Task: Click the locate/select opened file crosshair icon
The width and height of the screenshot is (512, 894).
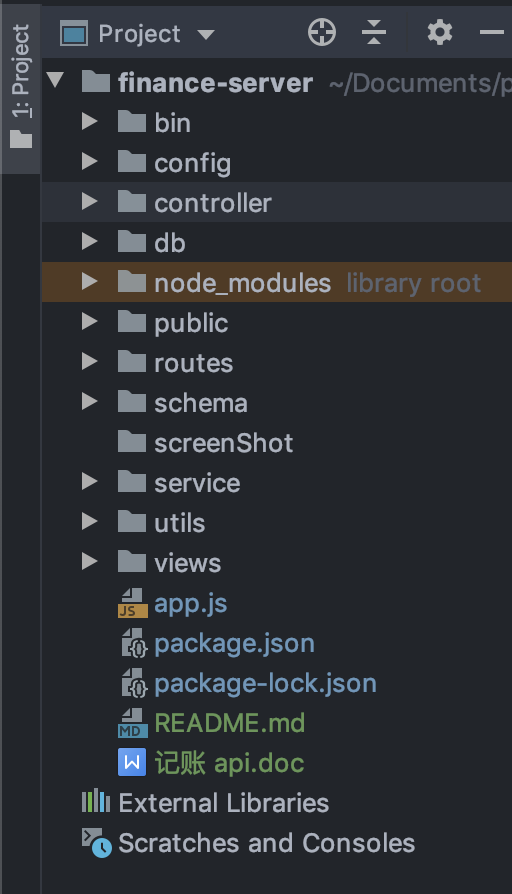Action: [322, 32]
